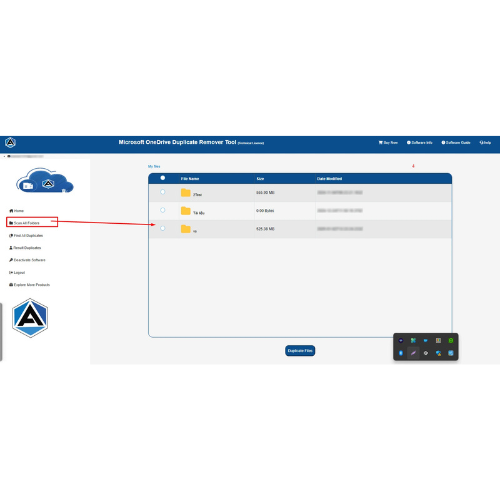The height and width of the screenshot is (500, 500).
Task: Click the My files breadcrumb link
Action: point(154,166)
